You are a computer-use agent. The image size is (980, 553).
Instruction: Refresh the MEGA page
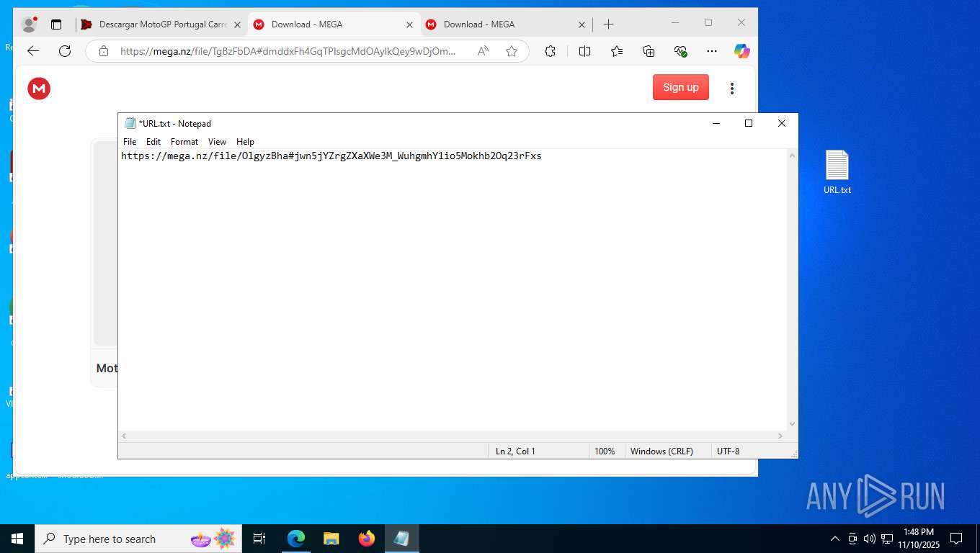(65, 51)
